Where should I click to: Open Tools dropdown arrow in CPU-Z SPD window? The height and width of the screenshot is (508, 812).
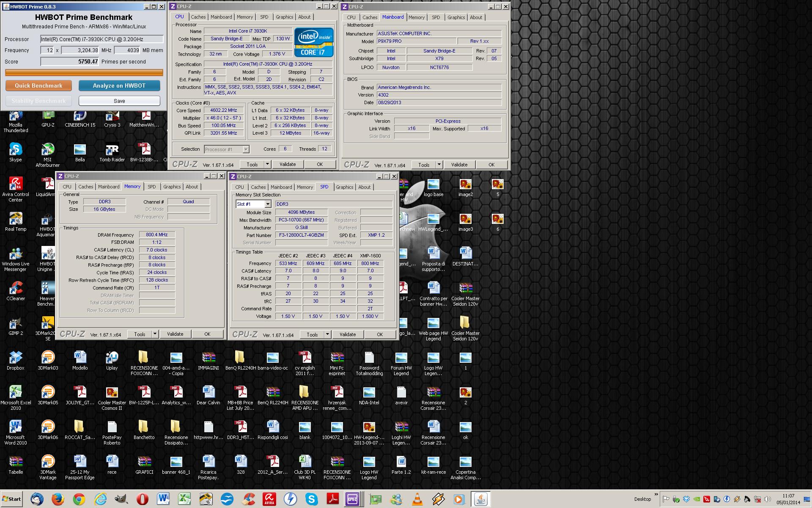(327, 334)
